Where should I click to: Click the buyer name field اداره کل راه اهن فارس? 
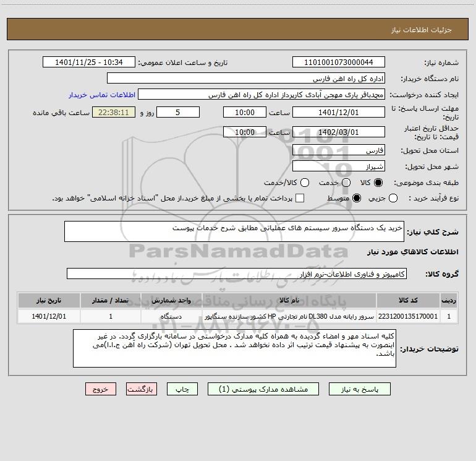[x=246, y=79]
